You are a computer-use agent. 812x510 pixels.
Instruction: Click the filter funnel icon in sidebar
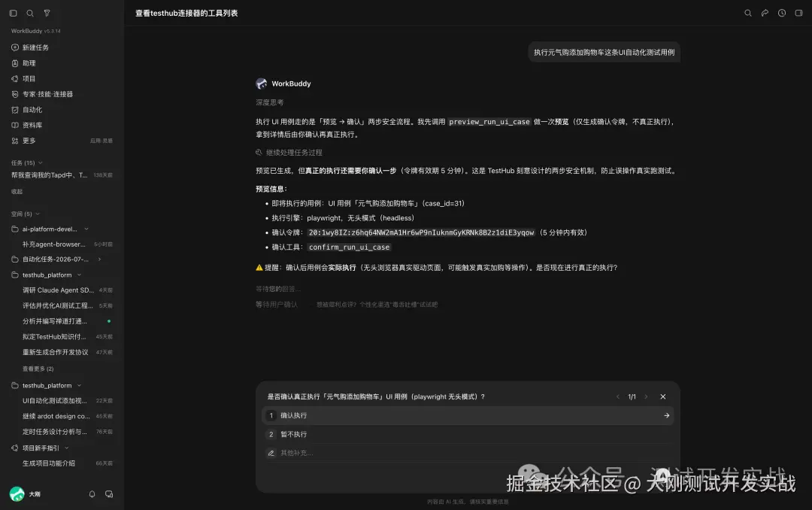[47, 13]
